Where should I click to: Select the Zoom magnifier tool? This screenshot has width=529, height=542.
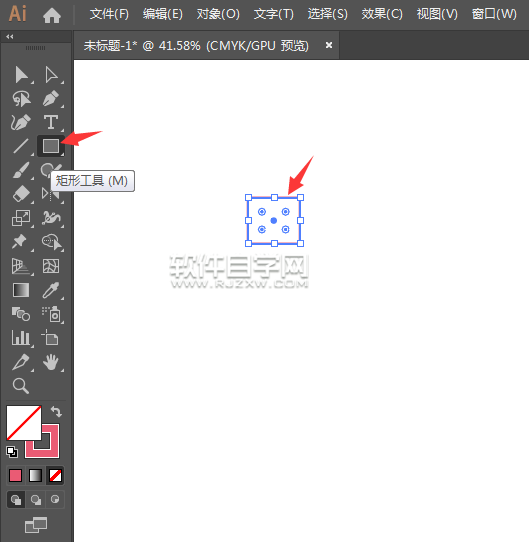point(21,386)
